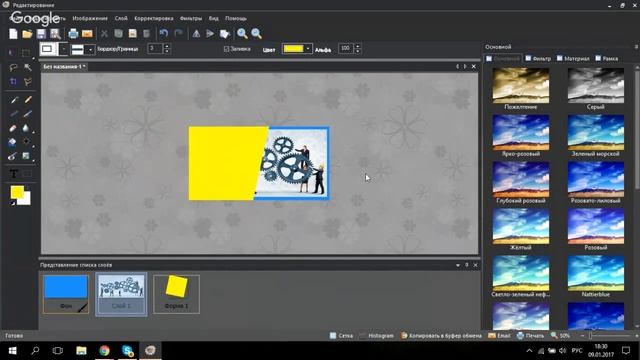Open the Слой menu
This screenshot has height=360, width=640.
(x=121, y=18)
